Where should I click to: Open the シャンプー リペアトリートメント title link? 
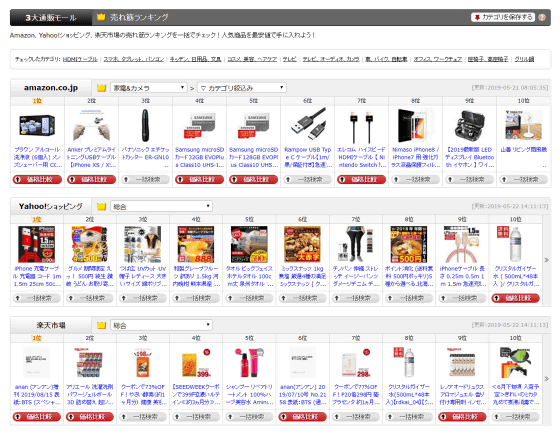coord(249,395)
